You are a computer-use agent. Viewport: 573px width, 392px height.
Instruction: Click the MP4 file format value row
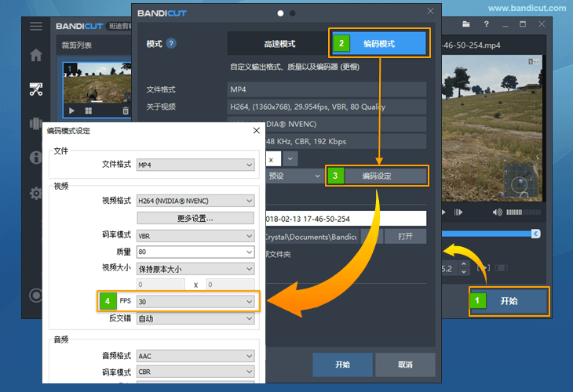(327, 89)
